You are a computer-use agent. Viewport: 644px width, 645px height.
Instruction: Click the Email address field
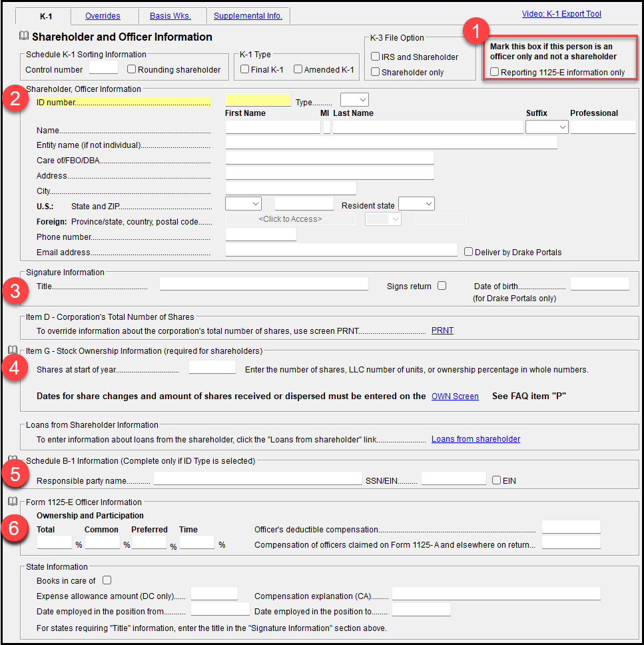click(342, 249)
